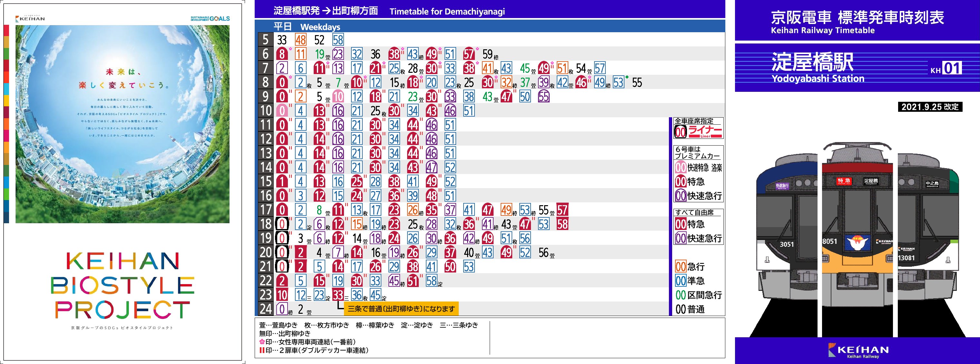Click the 女性専用車両連結 footnote
This screenshot has width=980, height=364.
click(308, 342)
